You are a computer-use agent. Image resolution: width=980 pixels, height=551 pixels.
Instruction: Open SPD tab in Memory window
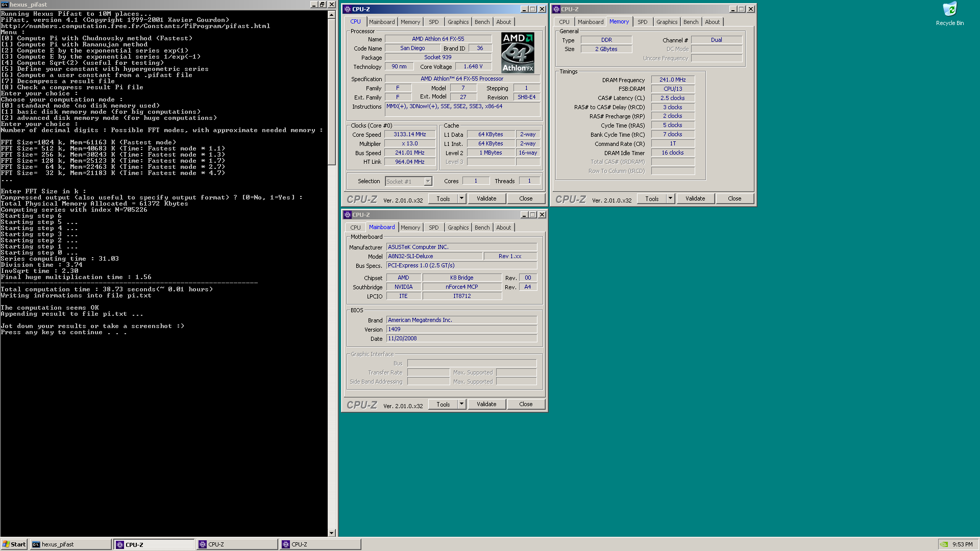coord(643,22)
